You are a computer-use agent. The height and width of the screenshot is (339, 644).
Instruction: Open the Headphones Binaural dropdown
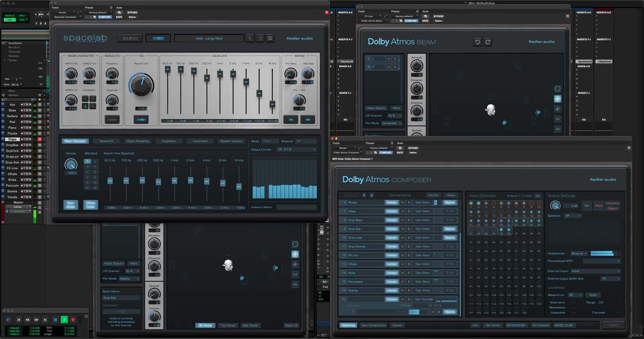point(579,253)
